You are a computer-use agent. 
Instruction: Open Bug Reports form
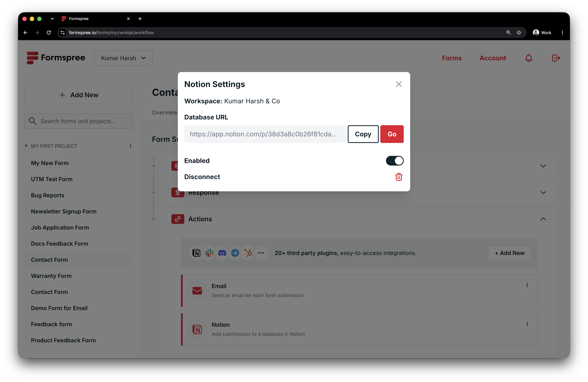(47, 195)
